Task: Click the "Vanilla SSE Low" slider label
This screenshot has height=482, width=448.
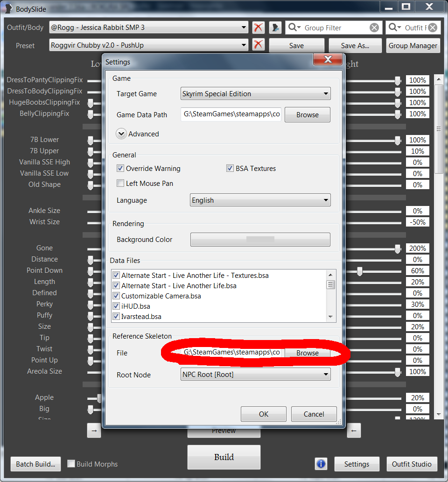Action: (44, 173)
